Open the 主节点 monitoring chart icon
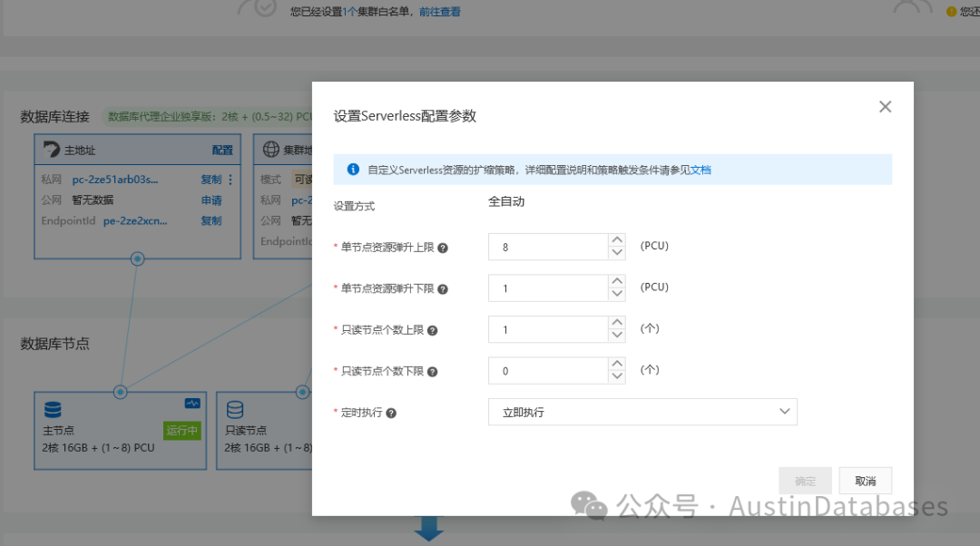Image resolution: width=980 pixels, height=546 pixels. point(192,404)
